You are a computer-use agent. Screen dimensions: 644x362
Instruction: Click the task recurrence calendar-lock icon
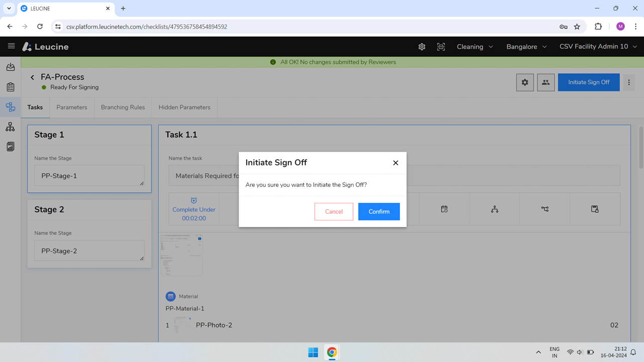click(x=595, y=209)
